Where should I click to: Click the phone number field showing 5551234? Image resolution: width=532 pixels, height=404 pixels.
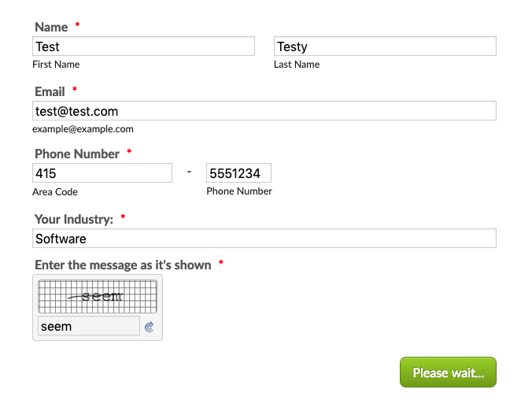[238, 173]
